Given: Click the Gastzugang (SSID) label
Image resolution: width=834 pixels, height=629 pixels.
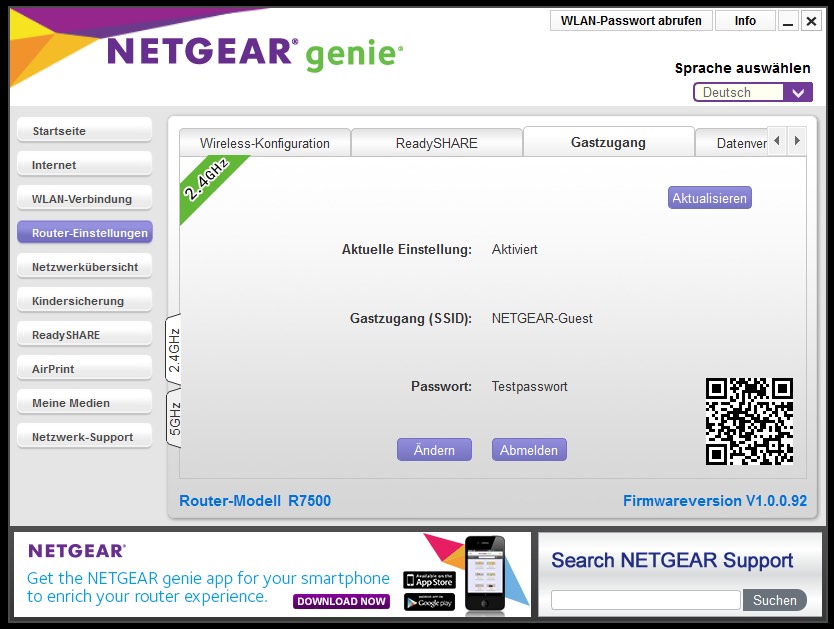Looking at the screenshot, I should (411, 318).
